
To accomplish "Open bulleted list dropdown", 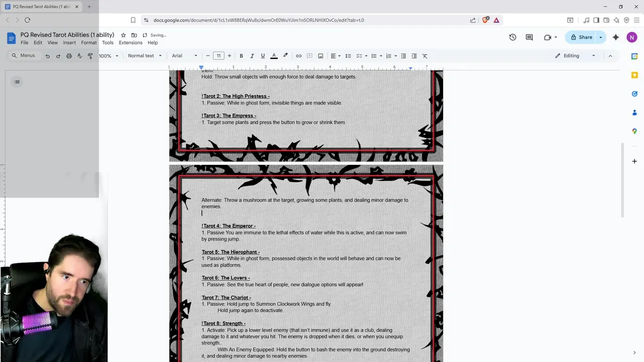I will coord(376,56).
